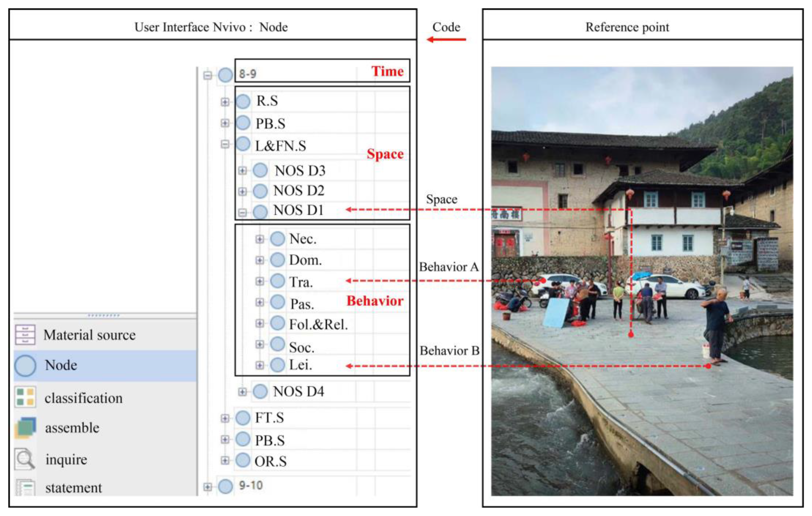Click the inquire magnifier icon
Screen dimensions: 812x516
click(24, 459)
